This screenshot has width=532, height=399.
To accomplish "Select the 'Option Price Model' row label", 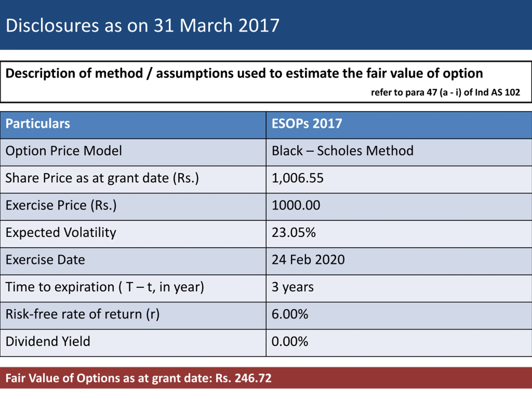I will point(64,151).
